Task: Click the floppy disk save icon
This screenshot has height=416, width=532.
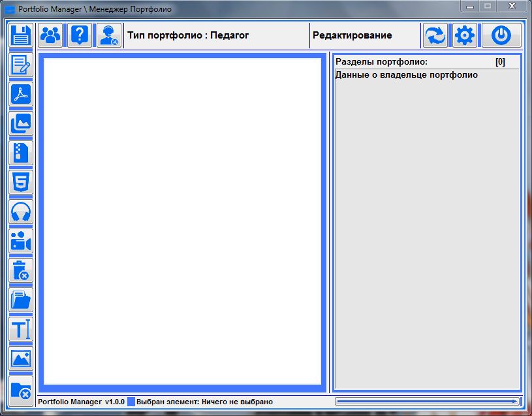Action: click(21, 35)
